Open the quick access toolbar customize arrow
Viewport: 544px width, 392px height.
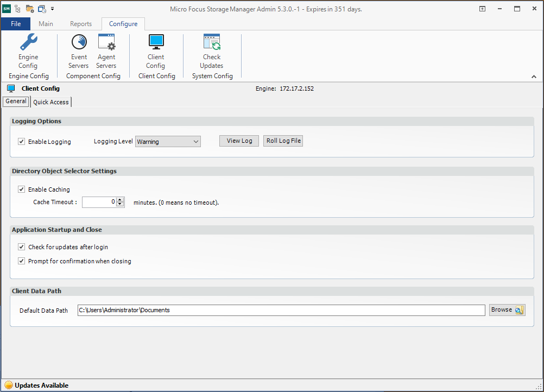52,9
